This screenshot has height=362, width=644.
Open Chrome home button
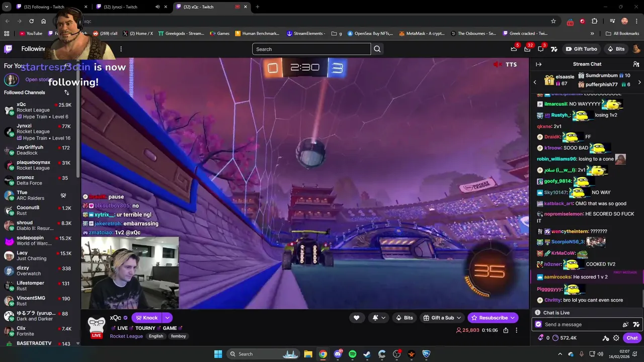44,21
